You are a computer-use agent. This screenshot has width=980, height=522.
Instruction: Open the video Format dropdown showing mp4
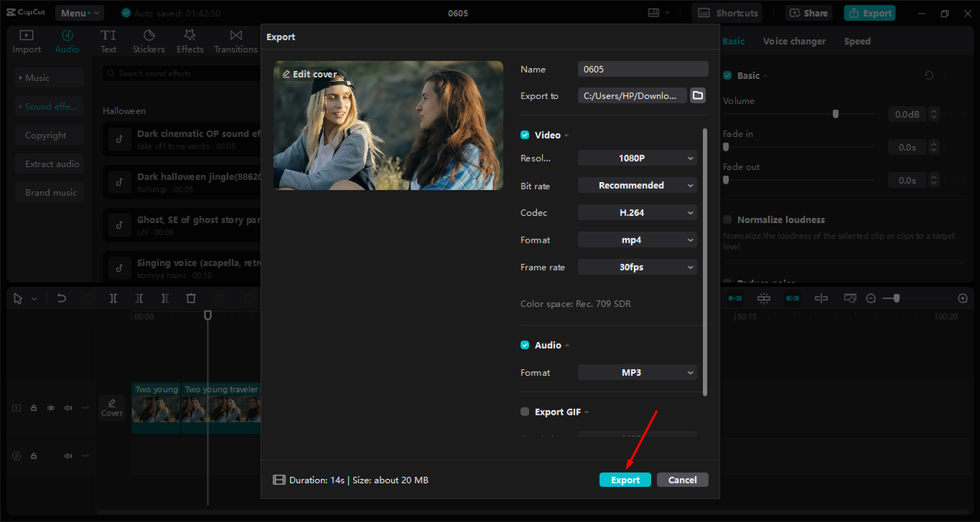pos(637,240)
